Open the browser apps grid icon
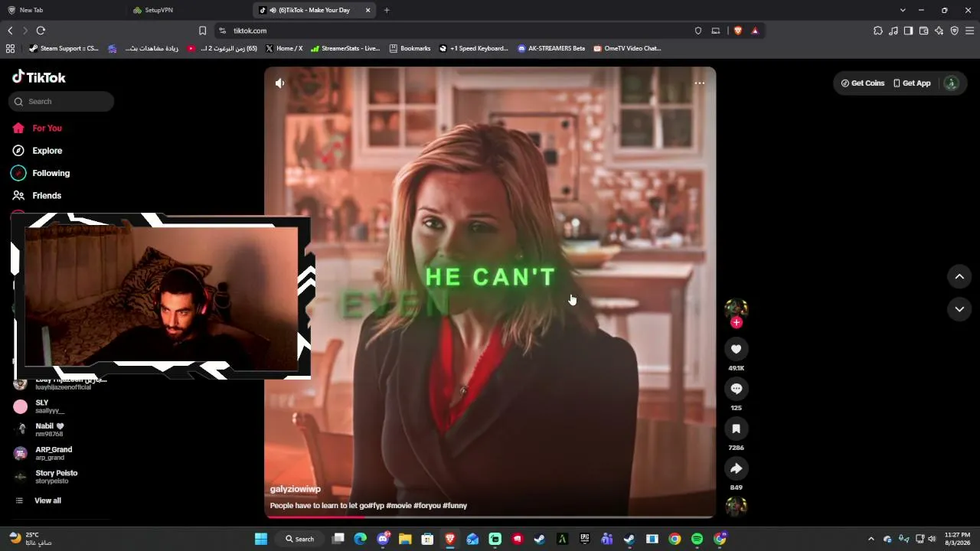 [10, 48]
